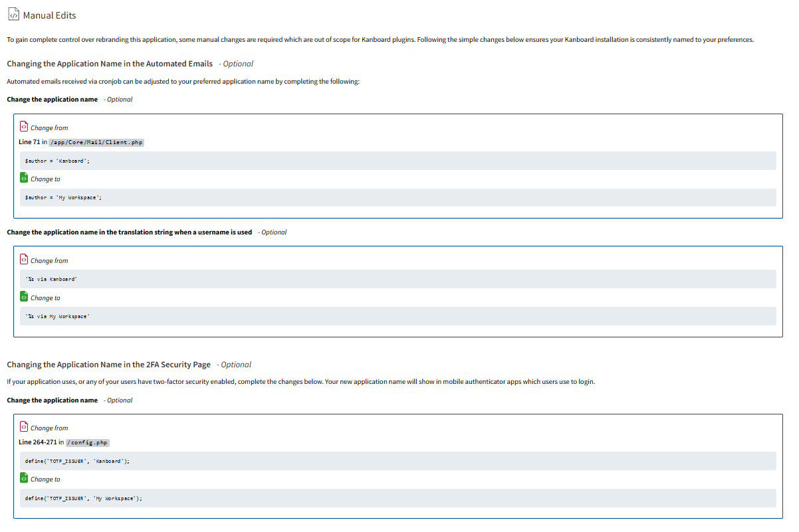Image resolution: width=799 pixels, height=532 pixels.
Task: Click 'Change to' label below $author = 'Kanboard'
Action: [x=45, y=179]
